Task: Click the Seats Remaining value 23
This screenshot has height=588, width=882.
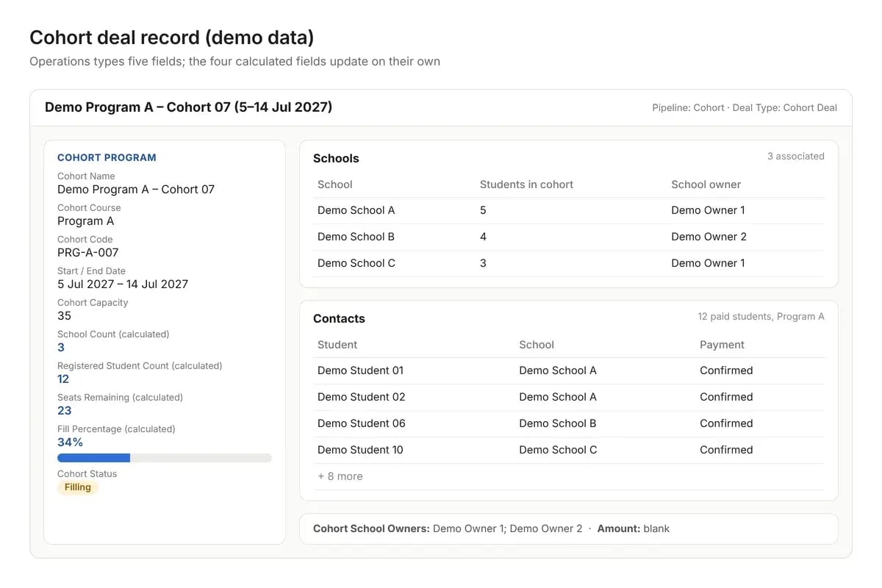Action: (65, 411)
